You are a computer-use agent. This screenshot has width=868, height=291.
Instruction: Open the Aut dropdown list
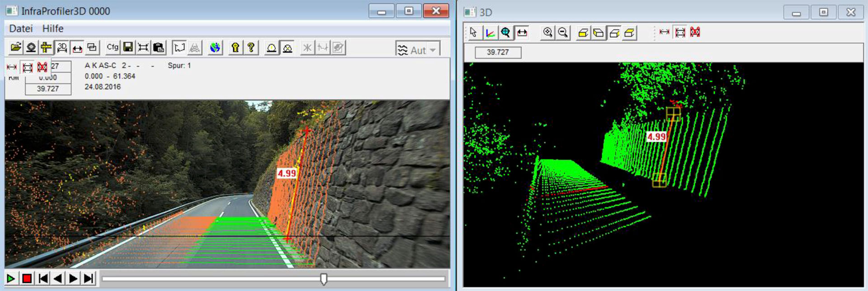433,50
